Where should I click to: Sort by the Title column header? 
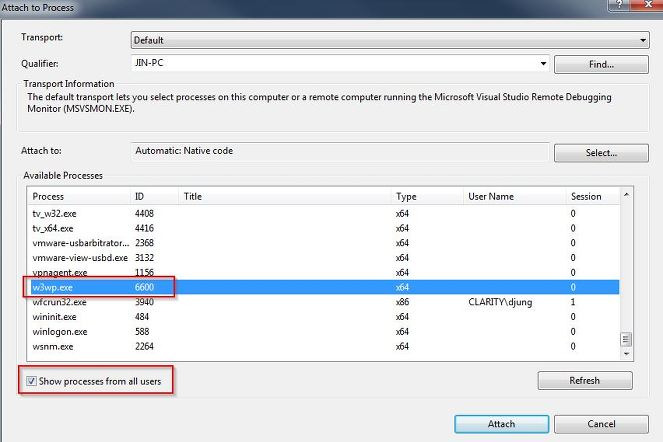(285, 197)
